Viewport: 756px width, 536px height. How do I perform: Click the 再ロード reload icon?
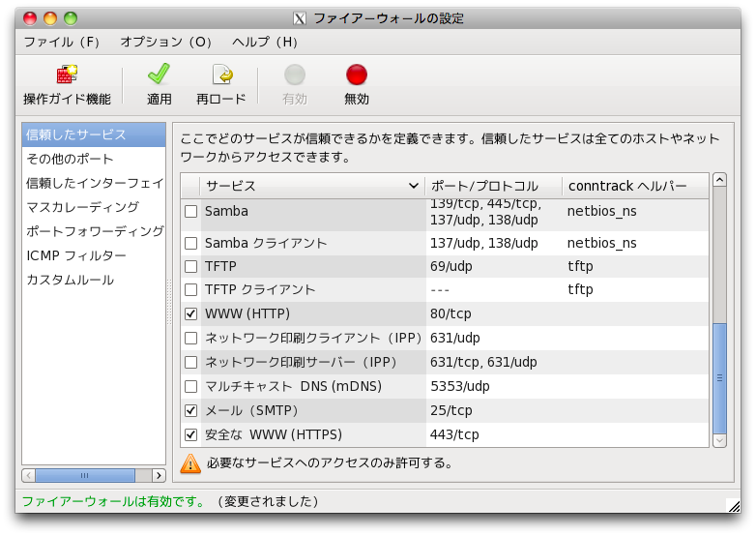[221, 75]
